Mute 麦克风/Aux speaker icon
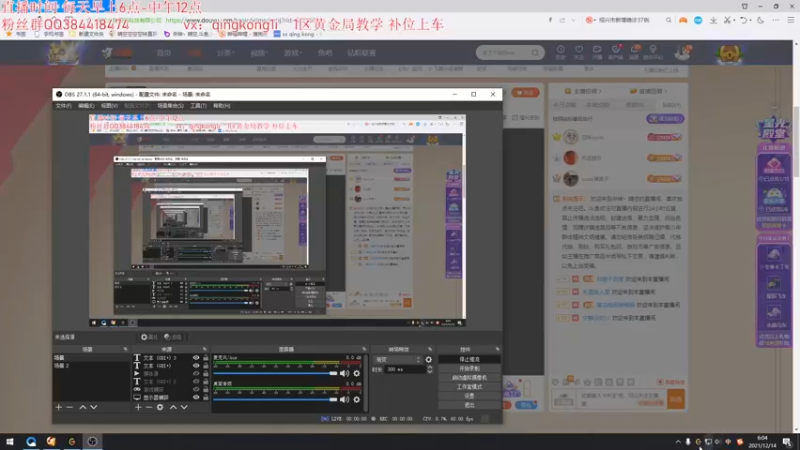The height and width of the screenshot is (450, 800). tap(344, 373)
